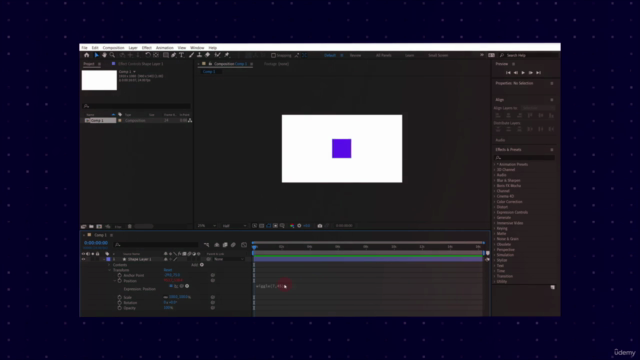Select the Selection arrow tool
Image resolution: width=640 pixels, height=360 pixels.
[x=97, y=55]
